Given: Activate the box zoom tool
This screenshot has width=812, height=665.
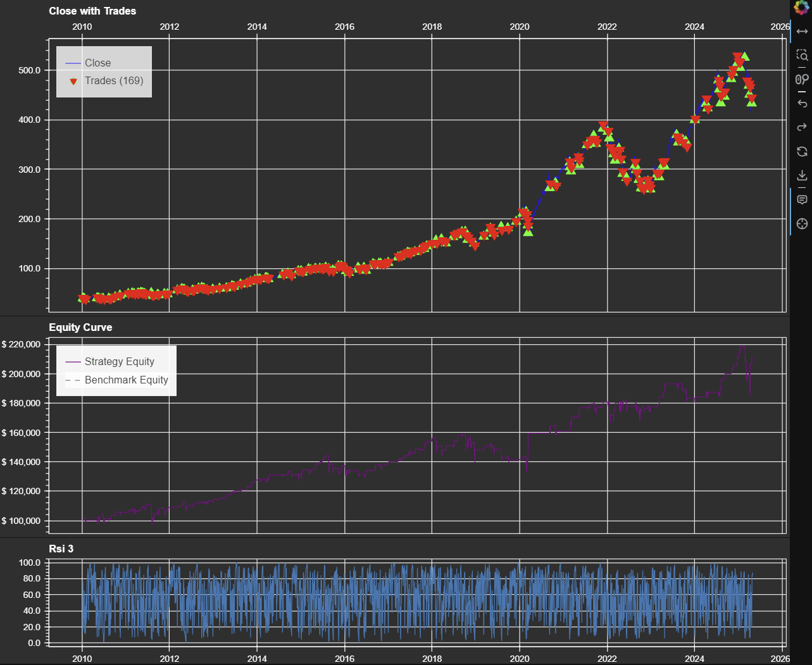Looking at the screenshot, I should [802, 55].
